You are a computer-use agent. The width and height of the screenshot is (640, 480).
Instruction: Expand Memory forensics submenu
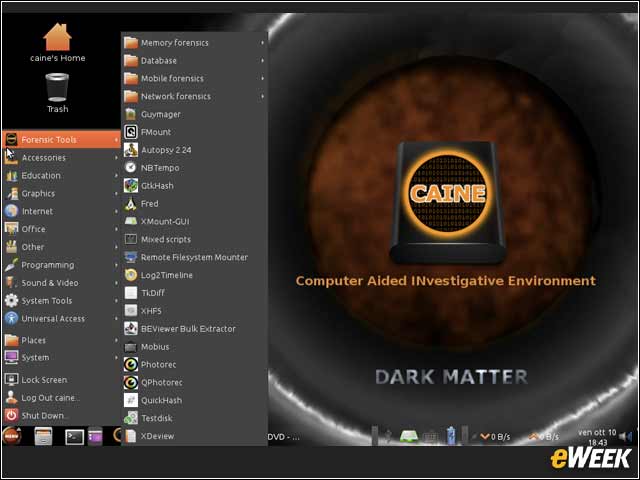point(194,42)
